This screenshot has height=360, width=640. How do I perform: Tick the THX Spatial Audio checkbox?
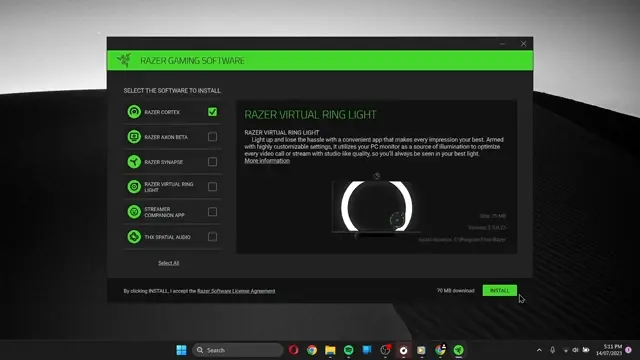(212, 237)
